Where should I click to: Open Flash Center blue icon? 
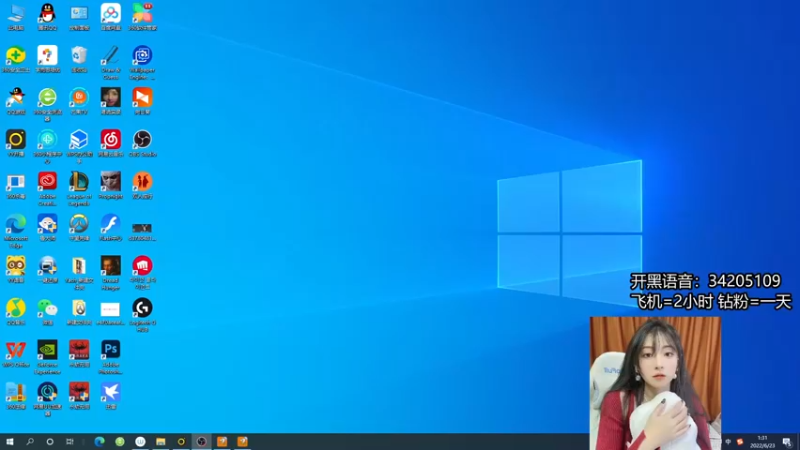[x=111, y=228]
